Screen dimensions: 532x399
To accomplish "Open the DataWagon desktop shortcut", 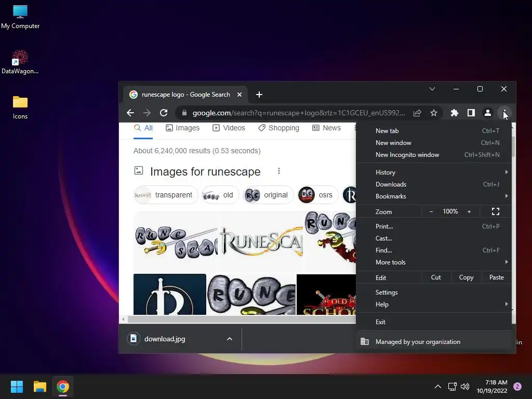I will (x=20, y=62).
